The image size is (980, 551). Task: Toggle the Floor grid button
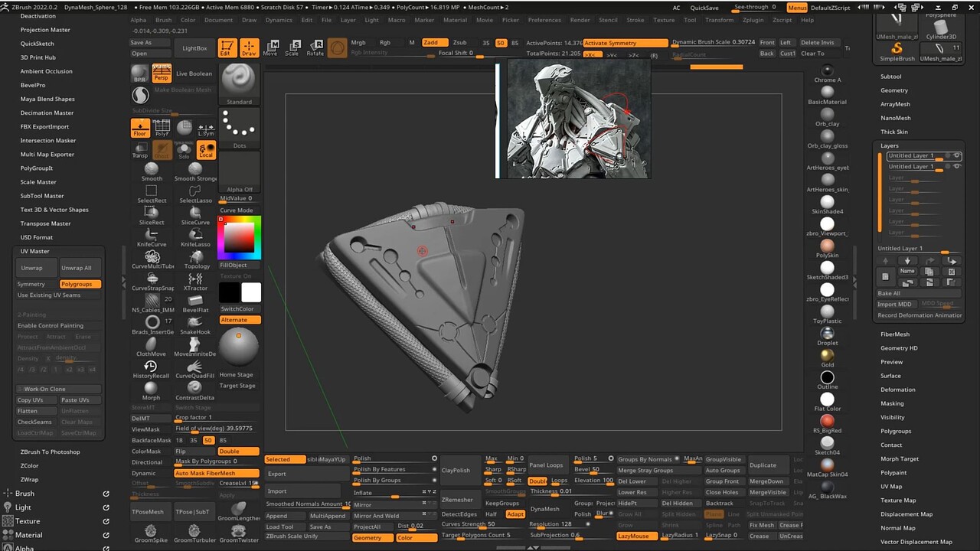pyautogui.click(x=140, y=128)
